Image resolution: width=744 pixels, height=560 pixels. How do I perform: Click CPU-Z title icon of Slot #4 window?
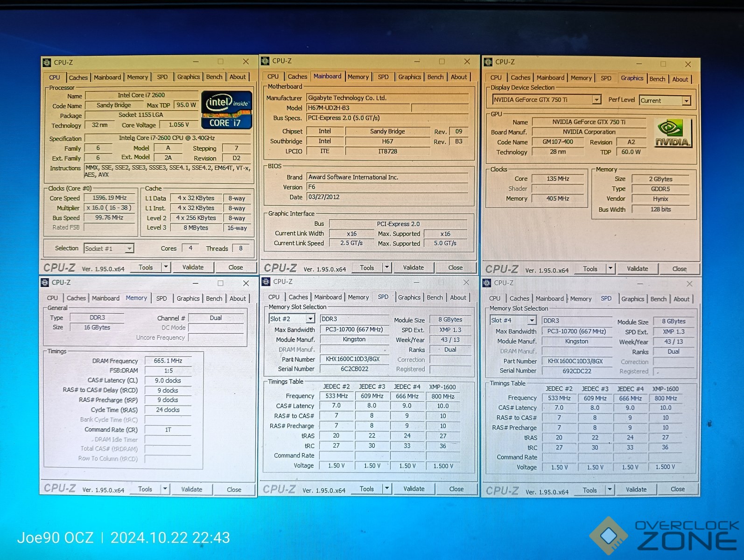tap(487, 282)
